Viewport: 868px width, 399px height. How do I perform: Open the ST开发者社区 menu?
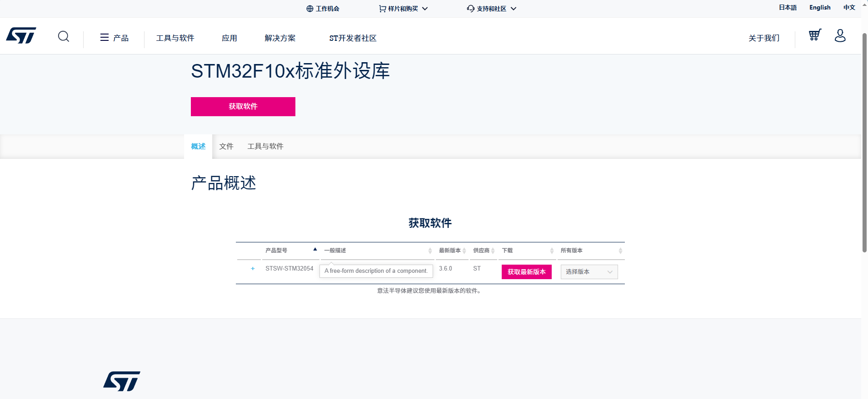(x=353, y=38)
